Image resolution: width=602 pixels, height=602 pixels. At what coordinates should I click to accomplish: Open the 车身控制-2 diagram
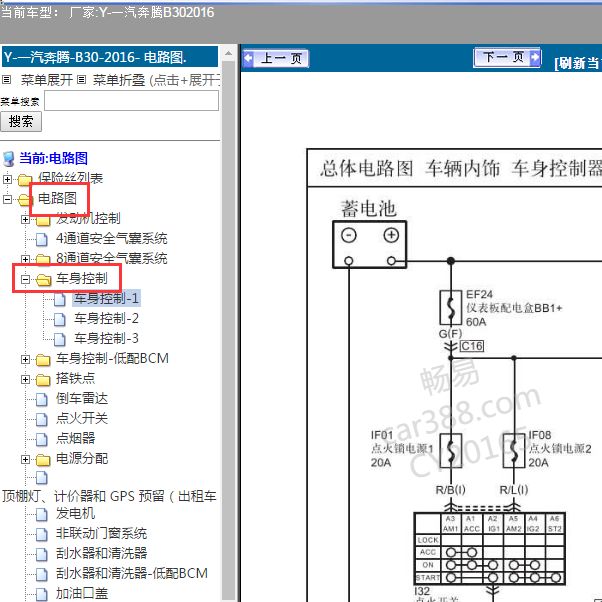pyautogui.click(x=106, y=318)
